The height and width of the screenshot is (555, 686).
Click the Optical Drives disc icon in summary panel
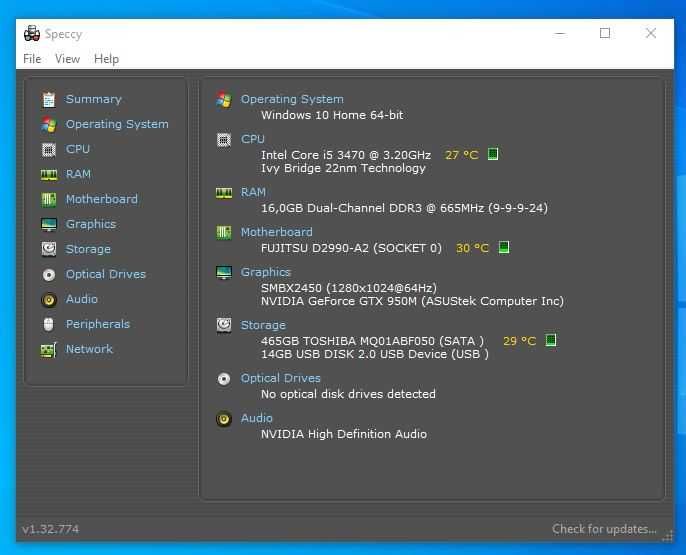click(224, 379)
